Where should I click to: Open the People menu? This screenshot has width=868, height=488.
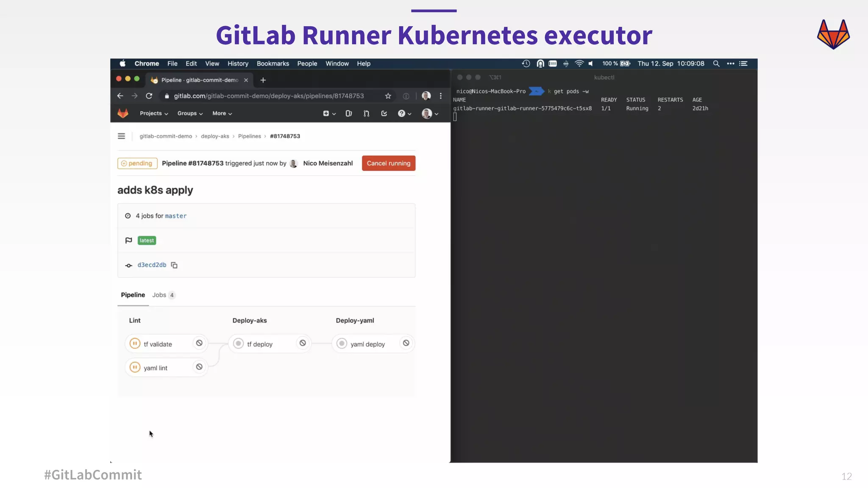tap(307, 64)
